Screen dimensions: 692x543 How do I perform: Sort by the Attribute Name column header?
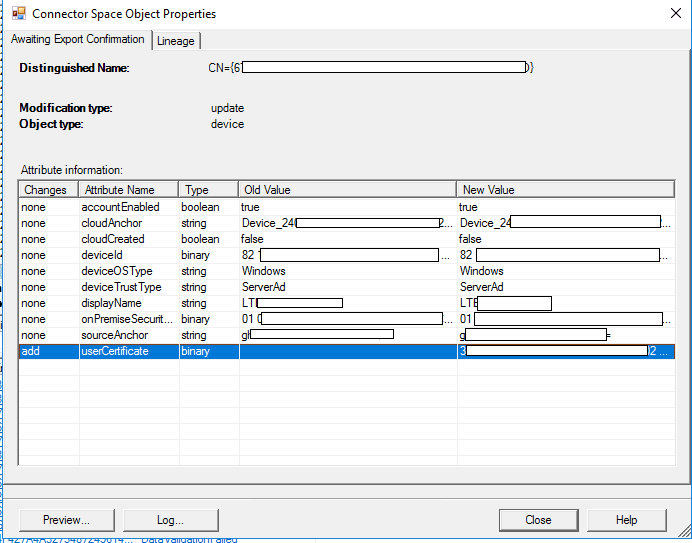(x=129, y=190)
